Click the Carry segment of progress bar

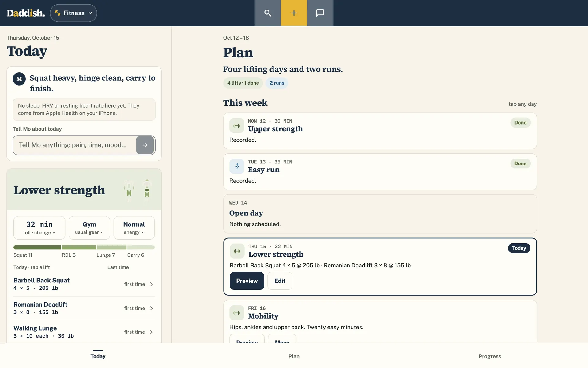tap(141, 247)
